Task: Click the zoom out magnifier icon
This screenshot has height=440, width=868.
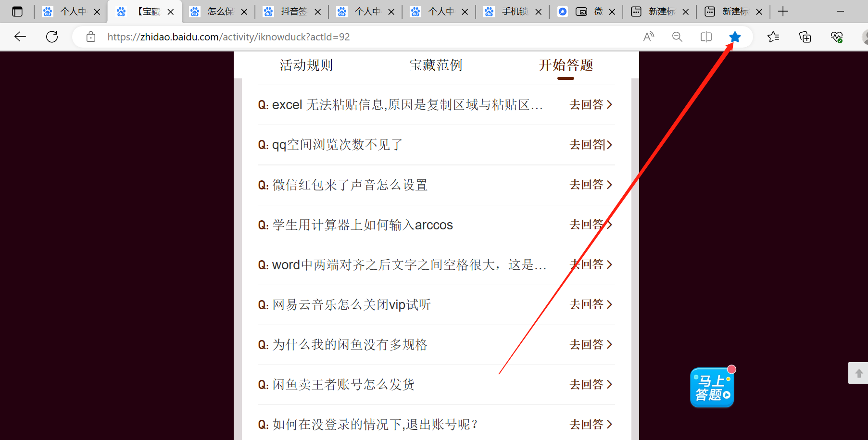Action: (x=677, y=37)
